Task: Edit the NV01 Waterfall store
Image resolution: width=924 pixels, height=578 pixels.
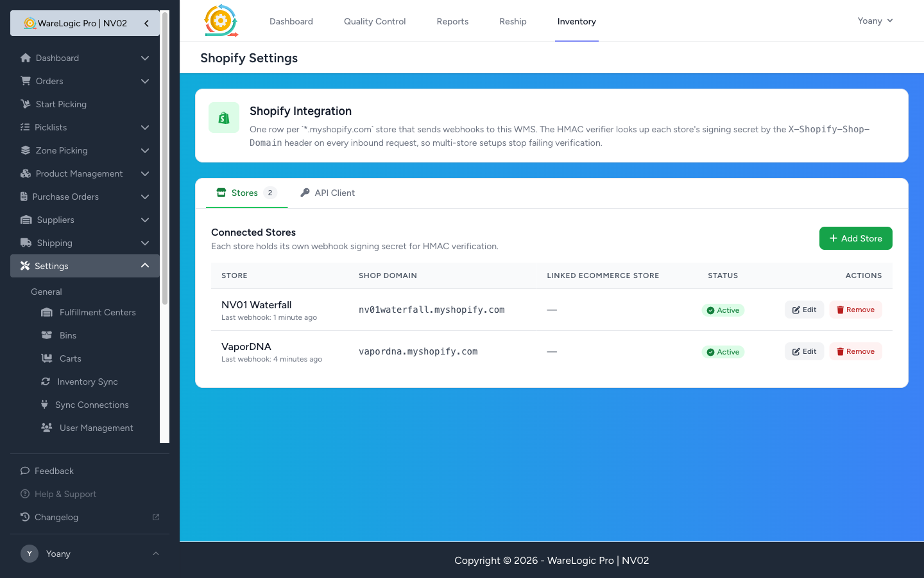Action: 804,310
